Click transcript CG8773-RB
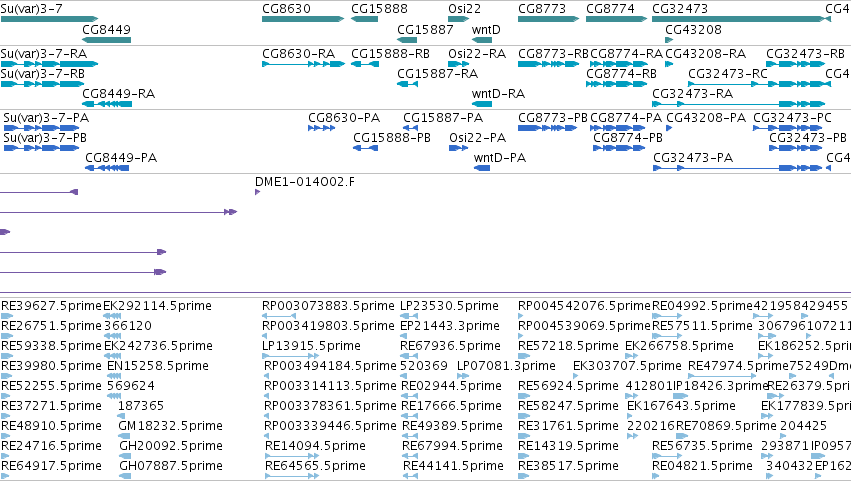The image size is (851, 481). 554,54
